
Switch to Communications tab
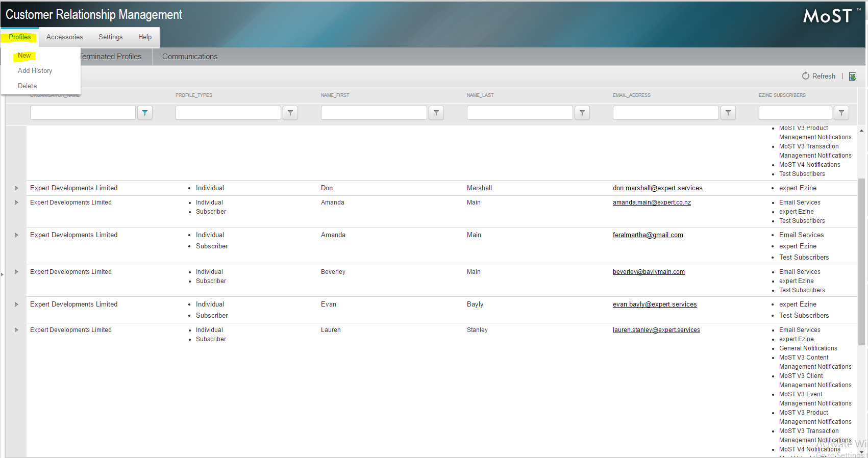190,57
